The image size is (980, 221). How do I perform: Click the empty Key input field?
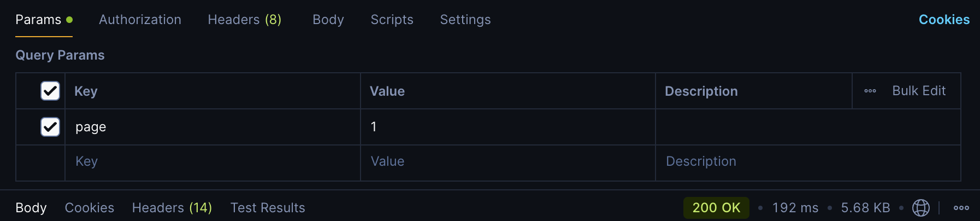[x=212, y=162]
